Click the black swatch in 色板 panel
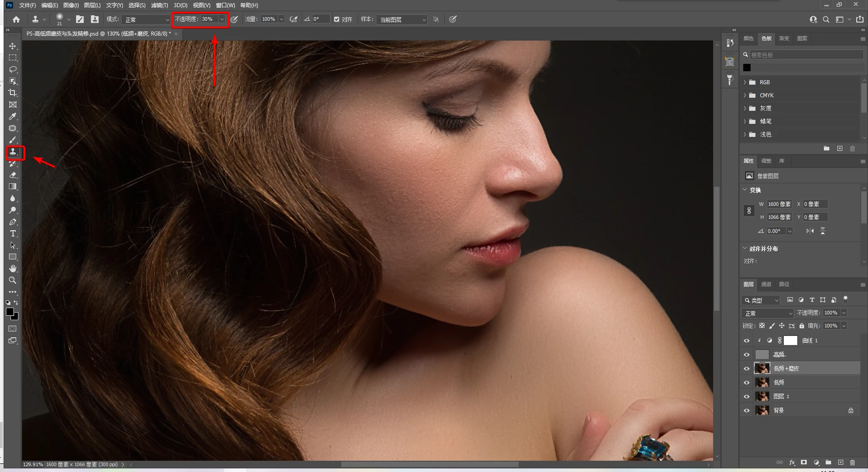Screen dimensions: 868x472 [747, 68]
